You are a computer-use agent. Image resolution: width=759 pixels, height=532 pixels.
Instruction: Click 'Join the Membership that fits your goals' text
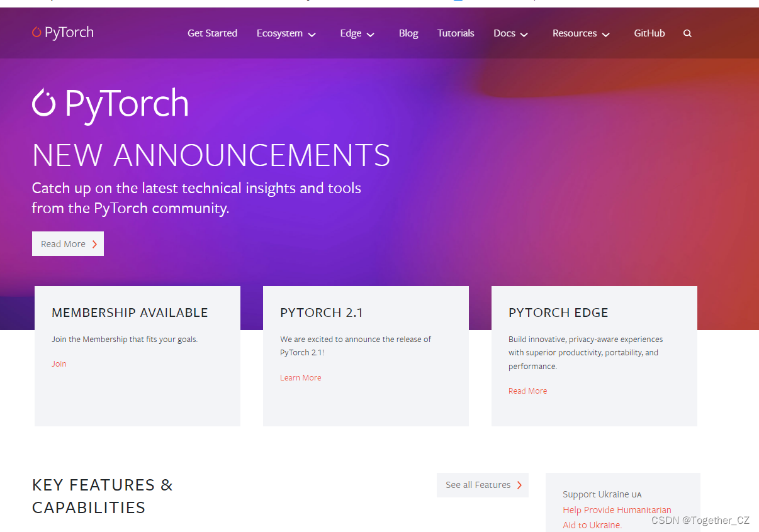pyautogui.click(x=125, y=340)
